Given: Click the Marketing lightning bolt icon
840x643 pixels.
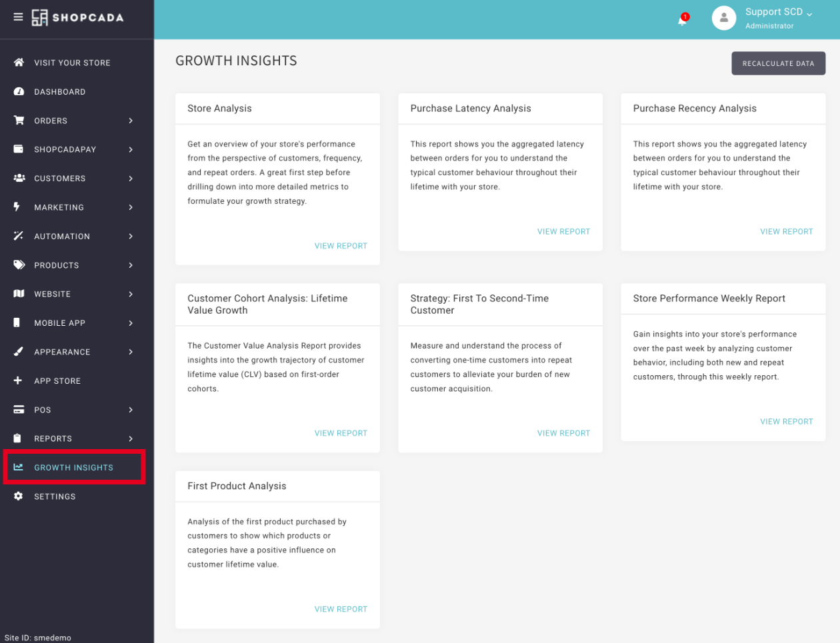Looking at the screenshot, I should pyautogui.click(x=17, y=207).
